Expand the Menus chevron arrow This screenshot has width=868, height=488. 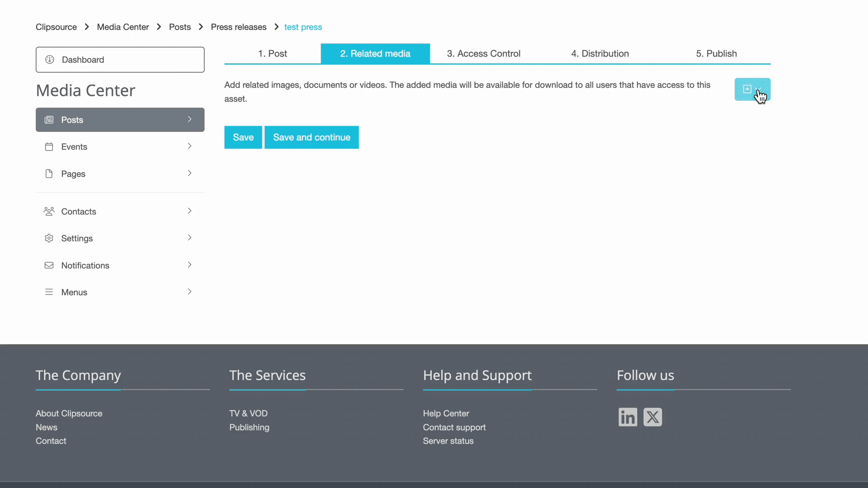(189, 291)
